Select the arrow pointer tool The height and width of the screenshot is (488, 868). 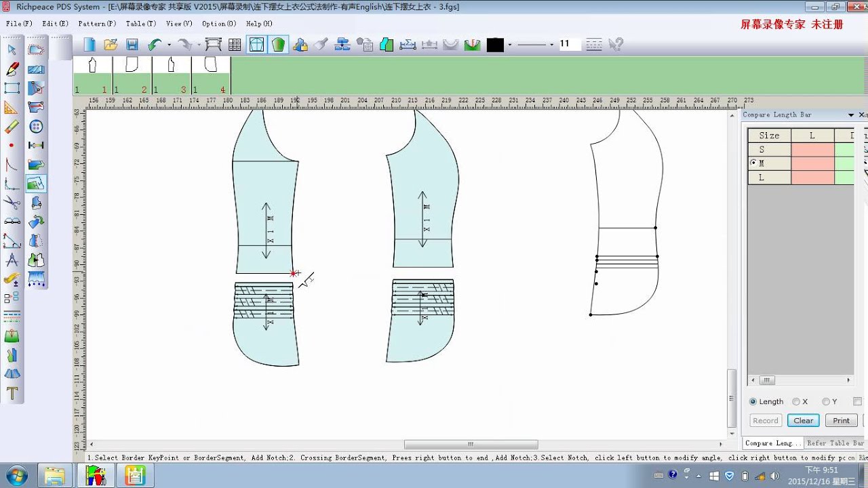point(12,49)
